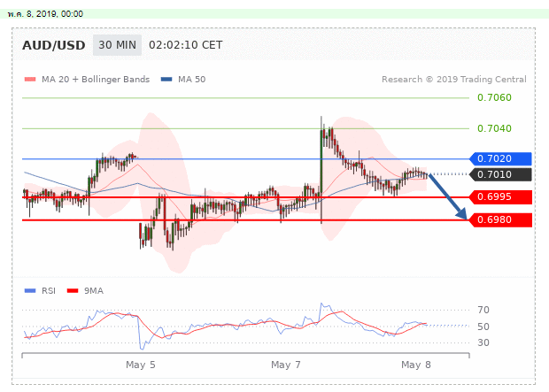The width and height of the screenshot is (549, 392).
Task: Click the 0.7060 resistance level label
Action: [494, 97]
